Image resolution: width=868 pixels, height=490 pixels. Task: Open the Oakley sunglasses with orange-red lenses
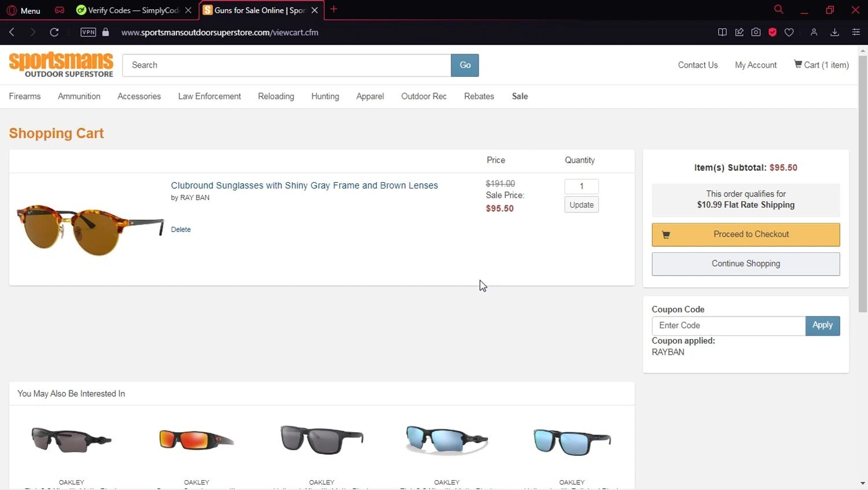click(x=196, y=440)
